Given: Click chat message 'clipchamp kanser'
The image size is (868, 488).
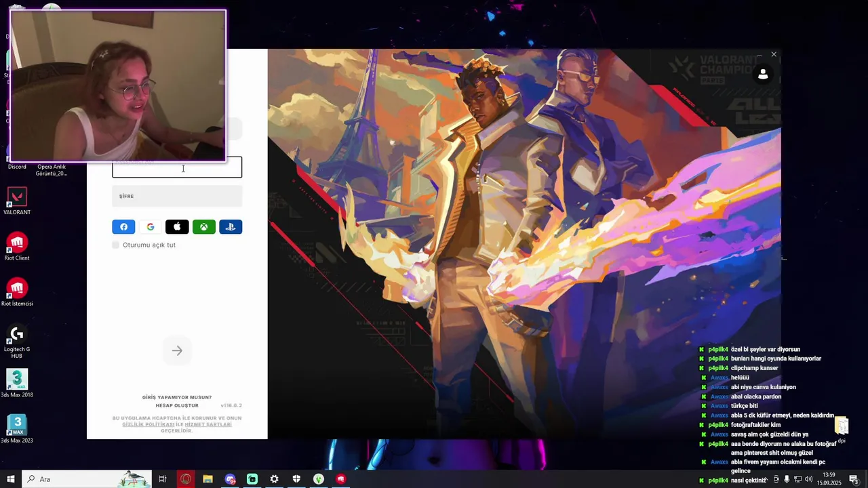Looking at the screenshot, I should click(754, 368).
